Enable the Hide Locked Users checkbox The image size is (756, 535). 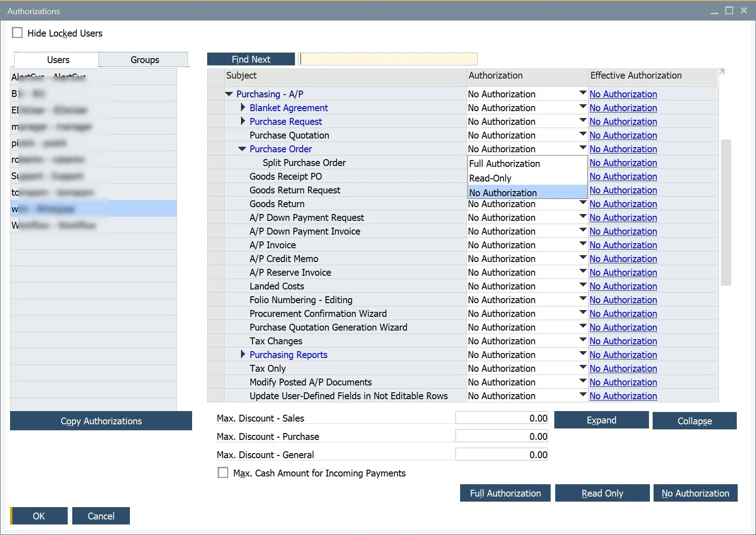(x=17, y=32)
